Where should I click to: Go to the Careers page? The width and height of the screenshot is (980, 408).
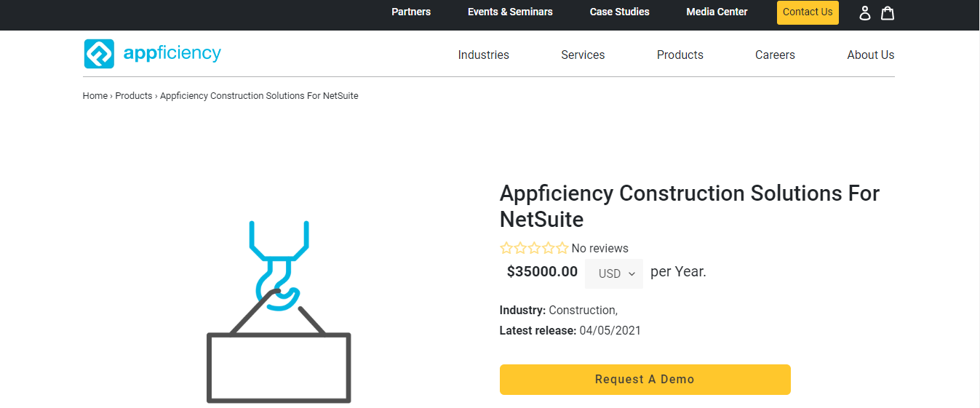click(775, 55)
